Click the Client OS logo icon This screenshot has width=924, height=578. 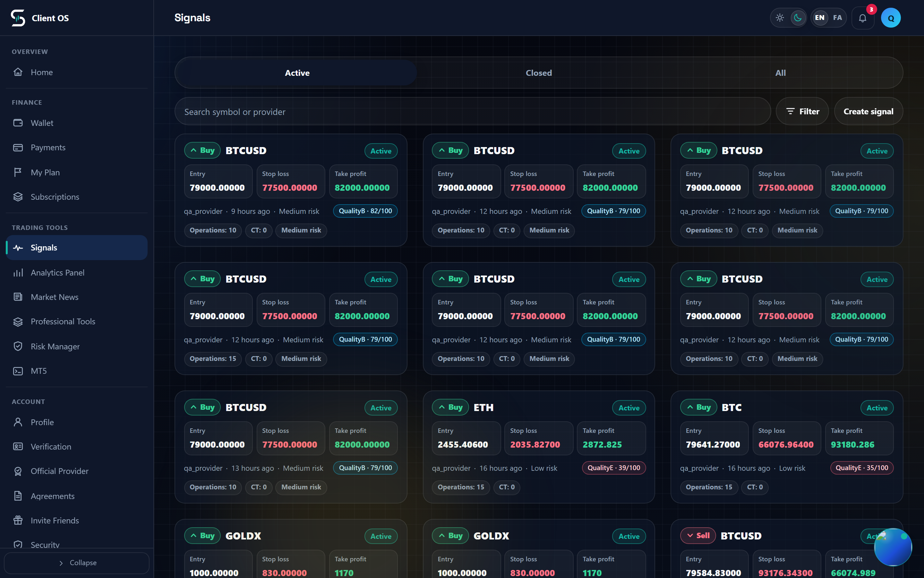pos(18,18)
